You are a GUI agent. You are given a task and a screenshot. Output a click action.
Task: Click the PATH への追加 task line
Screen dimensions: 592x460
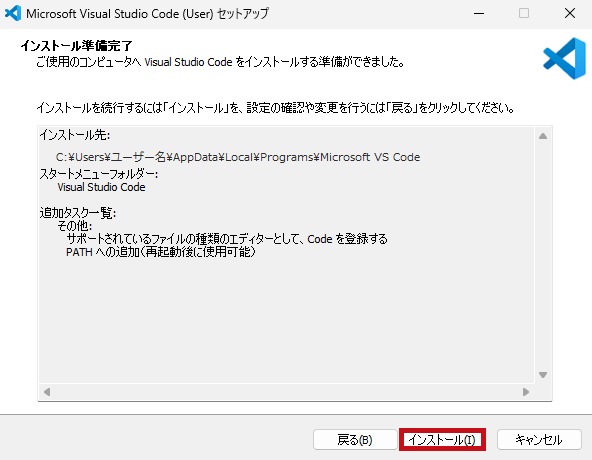click(161, 252)
